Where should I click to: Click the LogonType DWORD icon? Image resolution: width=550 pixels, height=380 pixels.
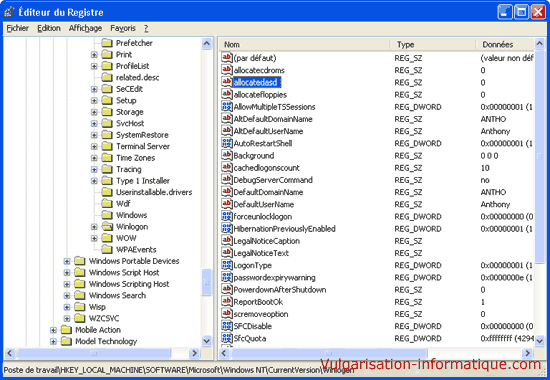click(x=227, y=265)
